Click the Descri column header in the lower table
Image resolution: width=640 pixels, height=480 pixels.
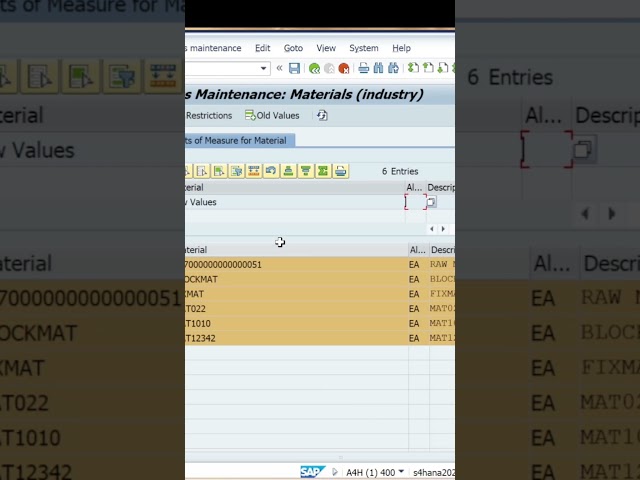pyautogui.click(x=442, y=250)
